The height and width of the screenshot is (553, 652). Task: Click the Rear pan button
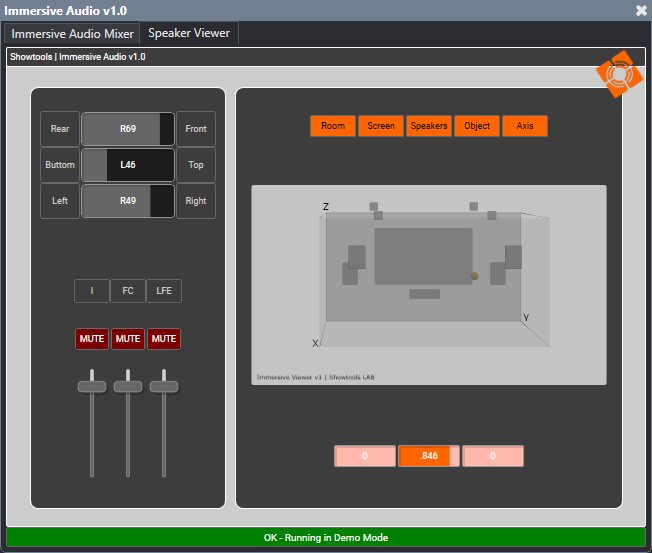tap(60, 129)
